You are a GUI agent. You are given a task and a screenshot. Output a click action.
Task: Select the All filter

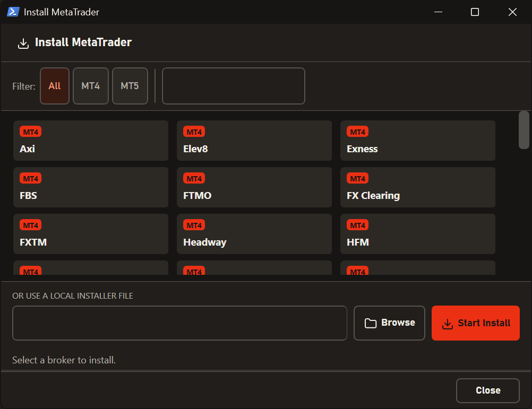tap(55, 86)
